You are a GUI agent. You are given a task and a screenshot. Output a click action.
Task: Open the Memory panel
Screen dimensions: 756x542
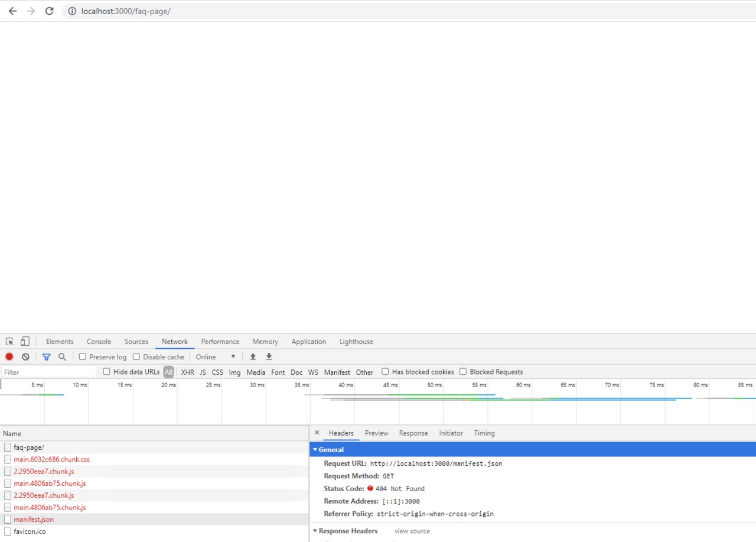[x=265, y=342]
